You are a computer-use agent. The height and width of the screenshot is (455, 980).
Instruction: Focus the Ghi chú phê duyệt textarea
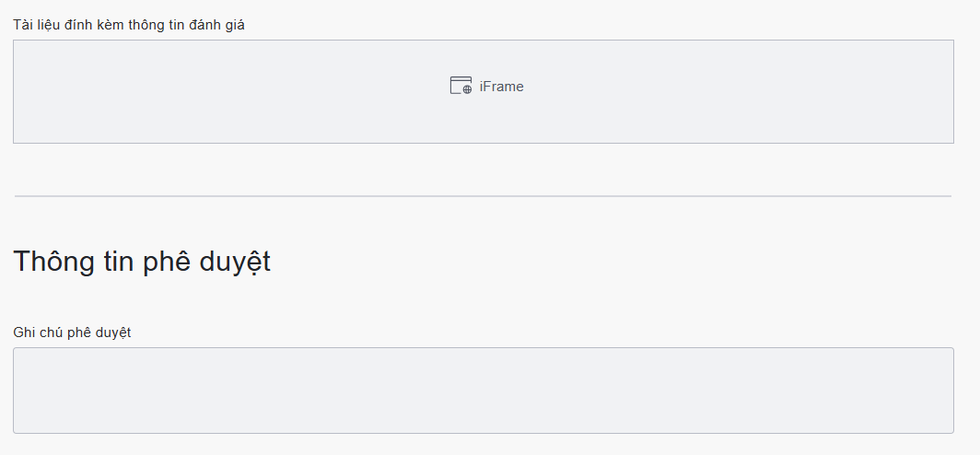[483, 390]
